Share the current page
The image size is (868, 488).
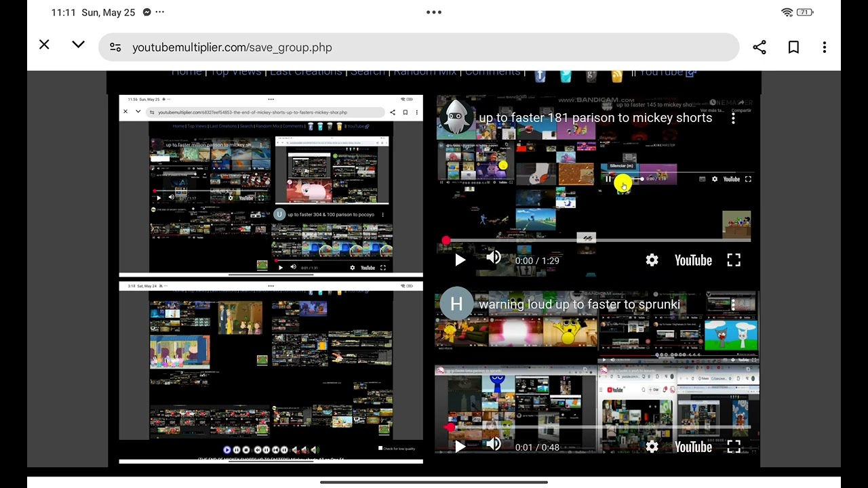point(759,47)
